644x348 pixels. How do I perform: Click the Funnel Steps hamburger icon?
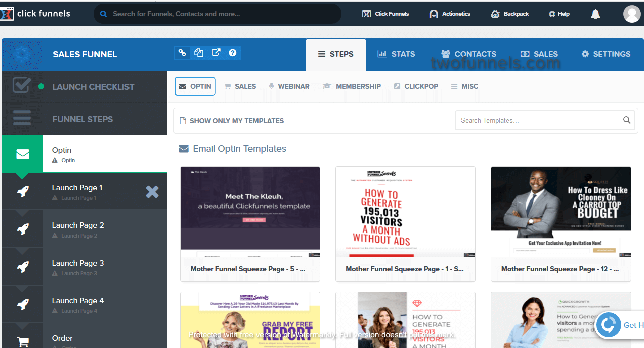tap(22, 119)
